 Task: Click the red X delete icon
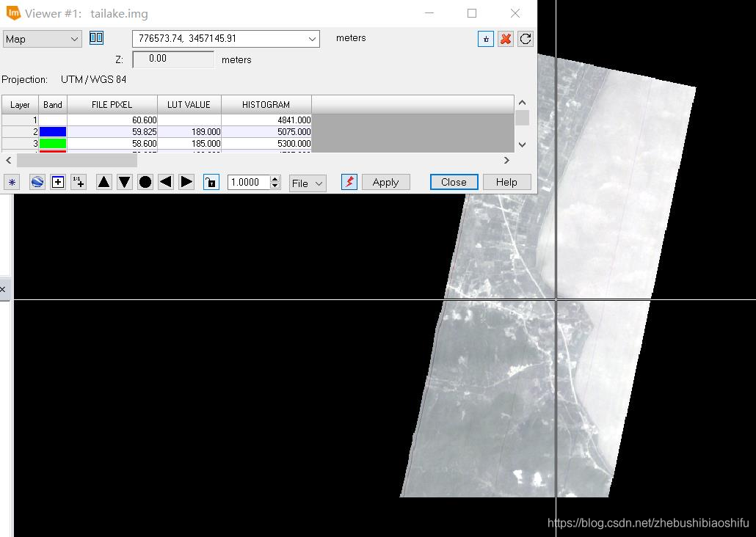pyautogui.click(x=506, y=39)
